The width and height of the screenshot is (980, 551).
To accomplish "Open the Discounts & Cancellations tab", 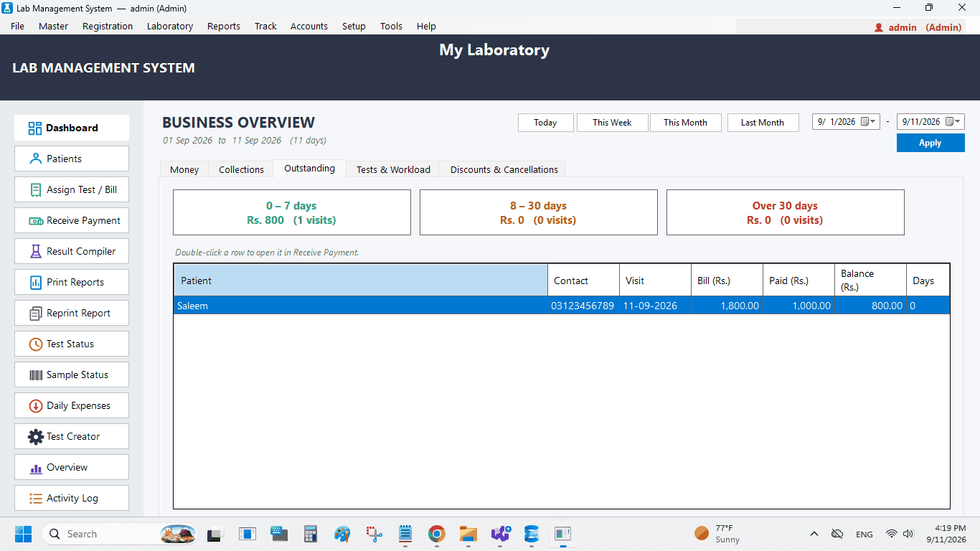I will (504, 169).
